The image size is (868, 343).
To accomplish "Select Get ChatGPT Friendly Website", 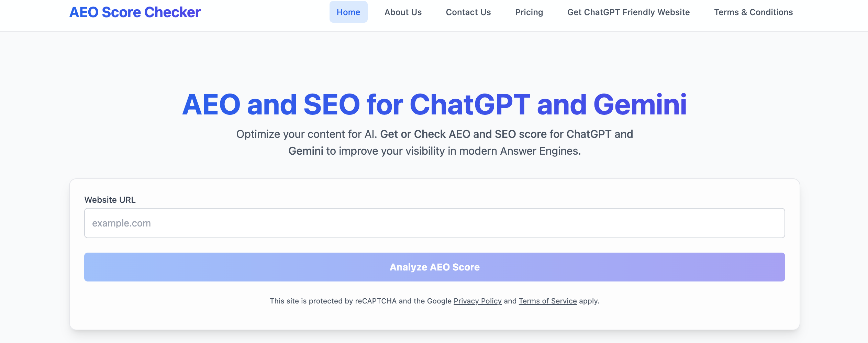I will (628, 12).
